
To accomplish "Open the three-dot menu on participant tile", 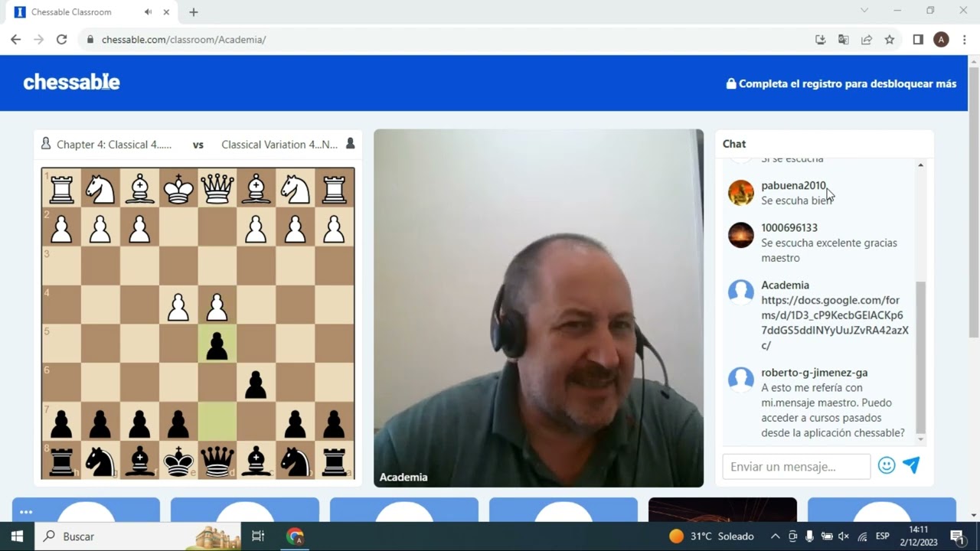I will coord(26,512).
